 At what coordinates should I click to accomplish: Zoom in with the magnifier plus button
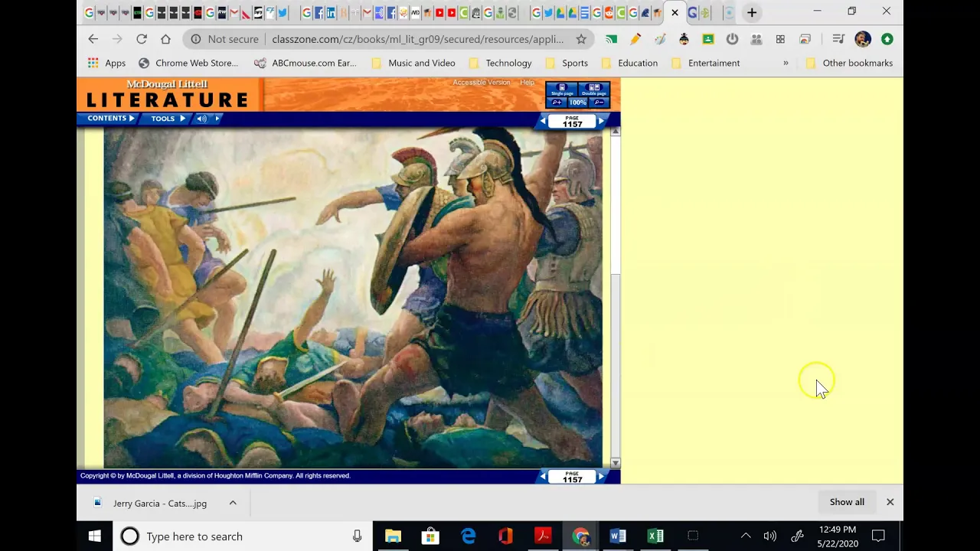pyautogui.click(x=557, y=103)
